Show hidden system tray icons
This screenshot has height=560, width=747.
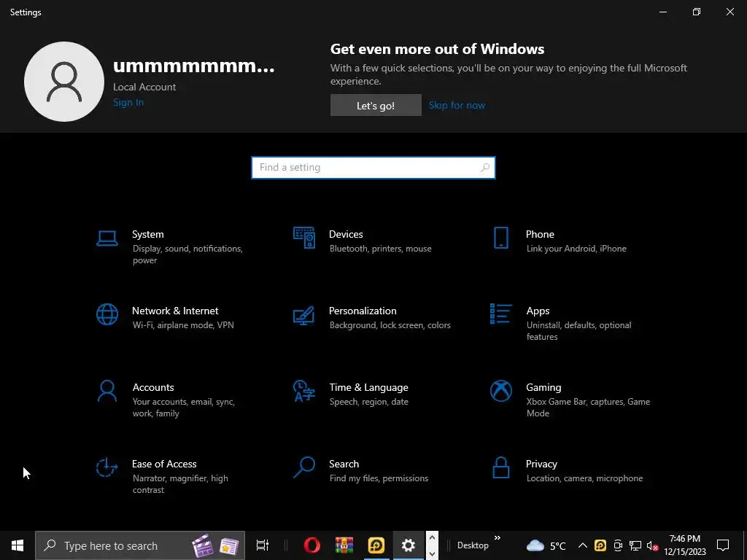point(583,545)
